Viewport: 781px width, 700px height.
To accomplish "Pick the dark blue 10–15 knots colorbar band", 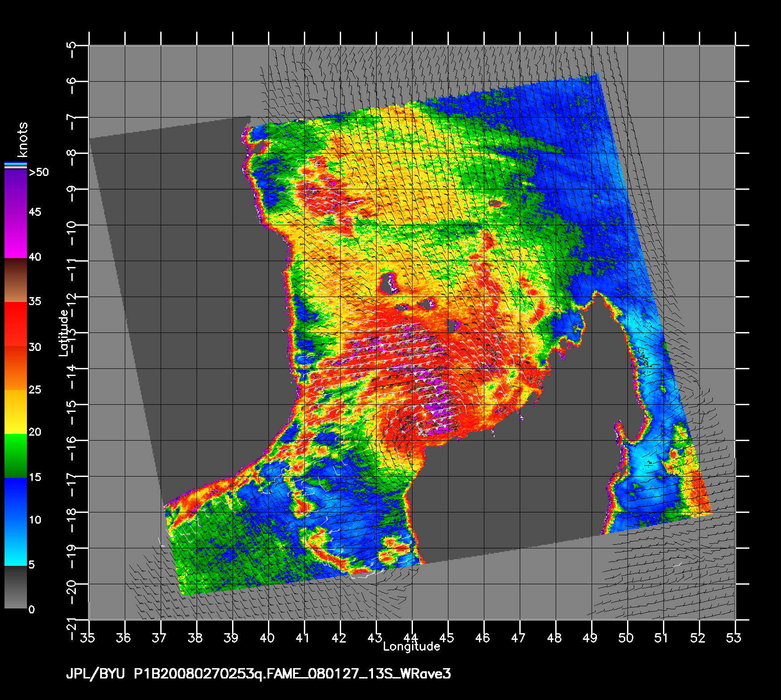I will click(x=16, y=499).
